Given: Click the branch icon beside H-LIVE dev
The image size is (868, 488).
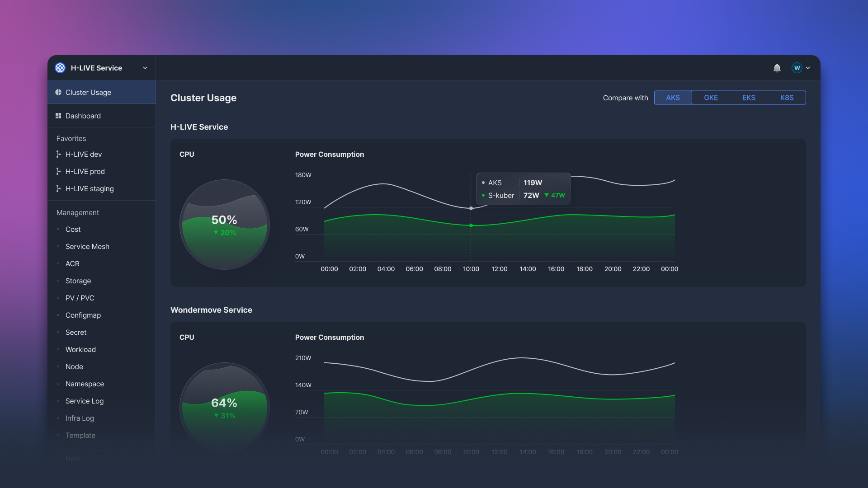Looking at the screenshot, I should [58, 154].
